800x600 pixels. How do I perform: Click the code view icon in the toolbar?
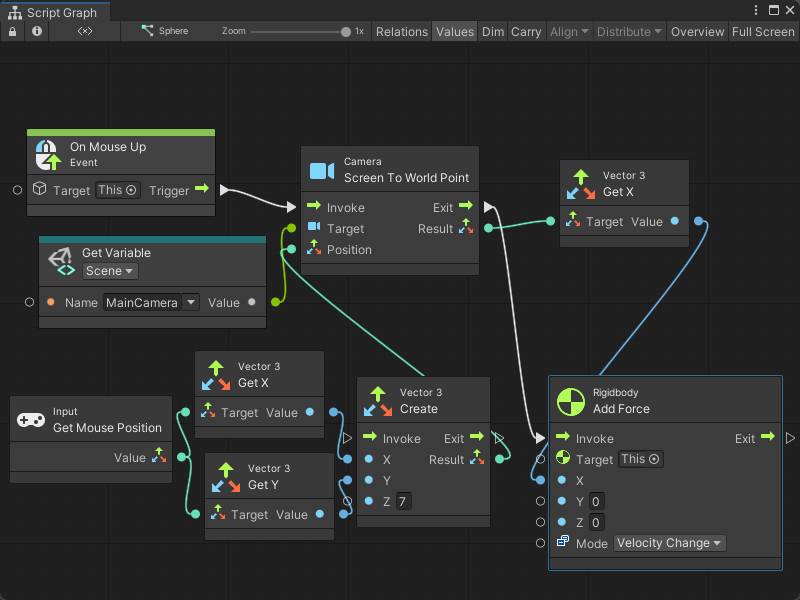(84, 31)
